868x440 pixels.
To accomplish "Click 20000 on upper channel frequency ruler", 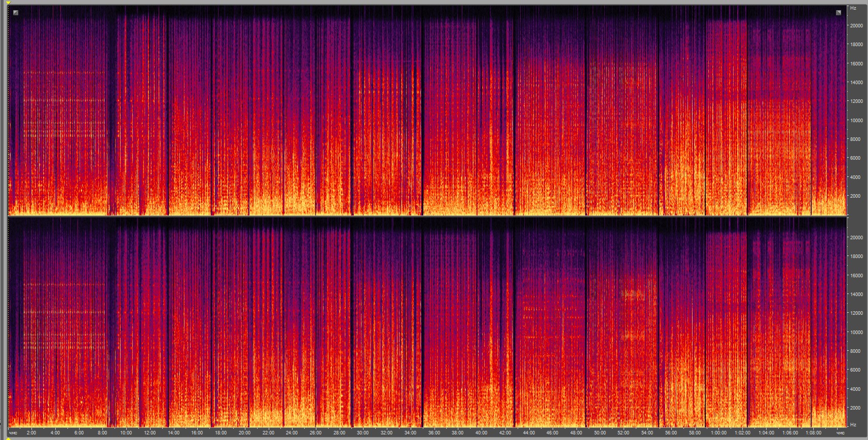I will (x=856, y=25).
